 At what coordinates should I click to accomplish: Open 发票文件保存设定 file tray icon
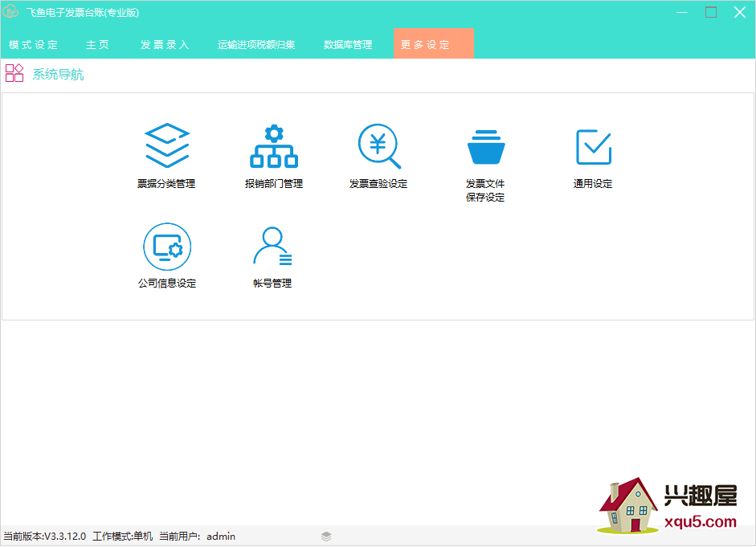[486, 147]
